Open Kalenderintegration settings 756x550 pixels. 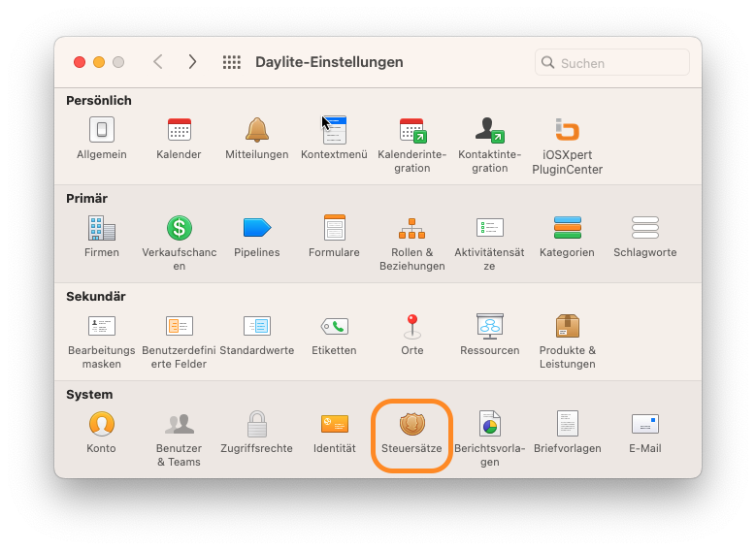[412, 131]
